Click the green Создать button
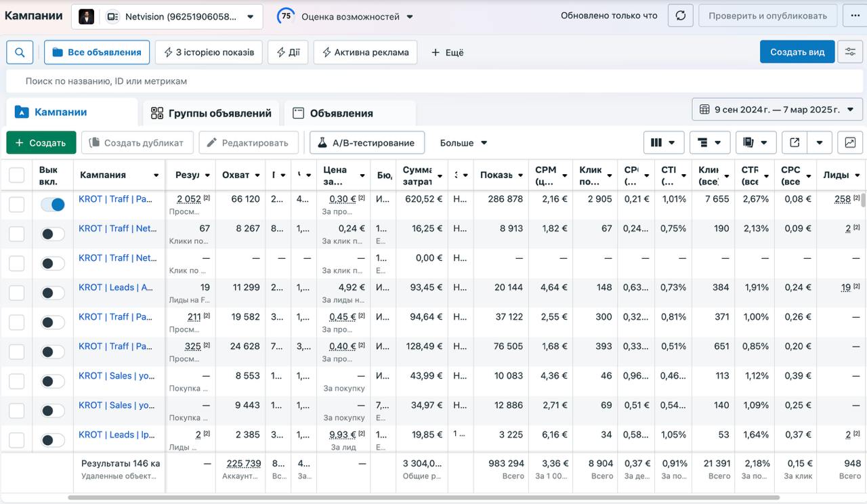Image resolution: width=867 pixels, height=504 pixels. click(x=41, y=143)
